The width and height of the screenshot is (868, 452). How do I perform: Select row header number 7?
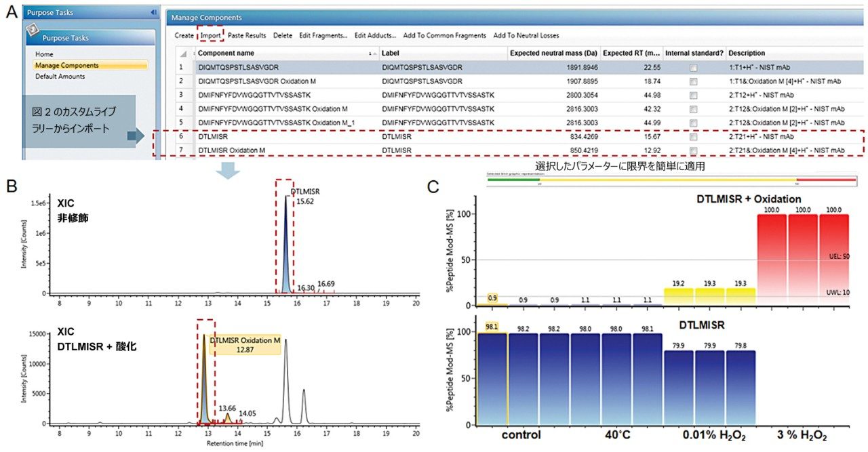pyautogui.click(x=181, y=149)
